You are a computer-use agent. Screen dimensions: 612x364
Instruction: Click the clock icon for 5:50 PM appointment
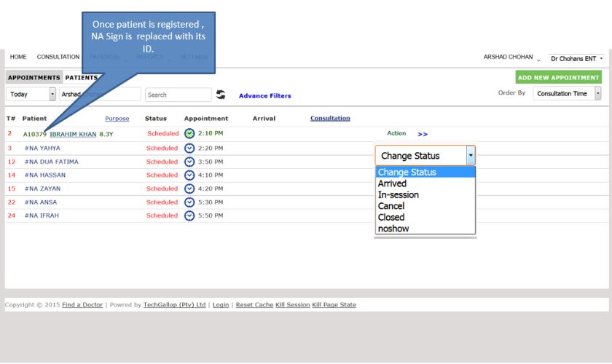pos(189,215)
